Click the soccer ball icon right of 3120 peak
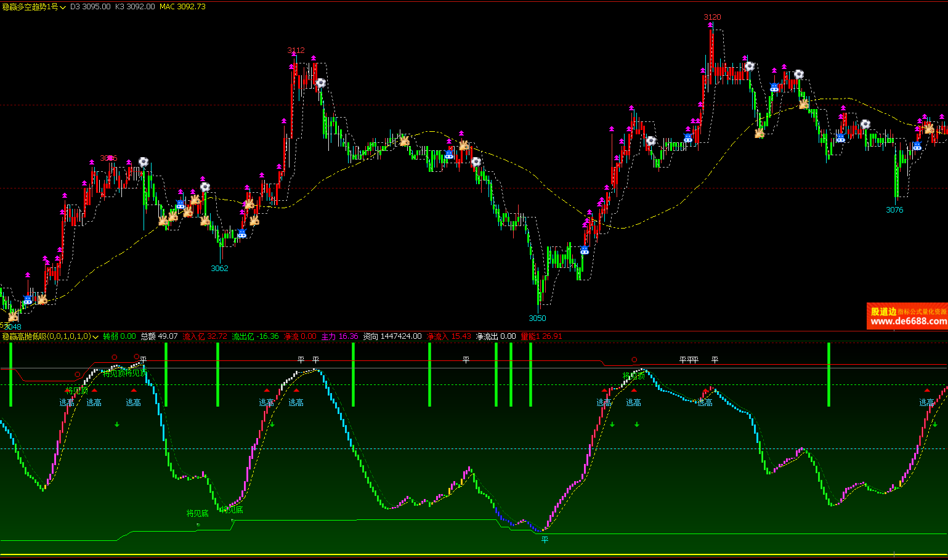Viewport: 948px width, 560px height. (x=749, y=66)
